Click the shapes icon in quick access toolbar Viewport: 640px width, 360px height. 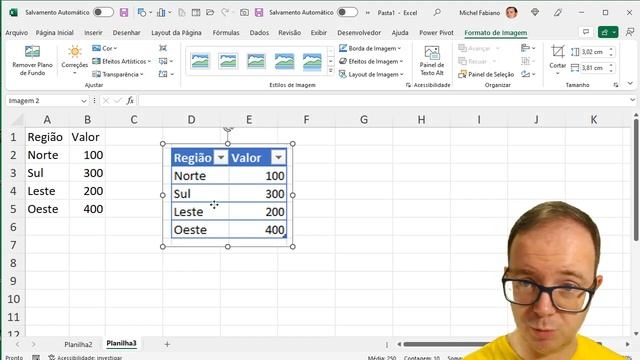pyautogui.click(x=142, y=13)
